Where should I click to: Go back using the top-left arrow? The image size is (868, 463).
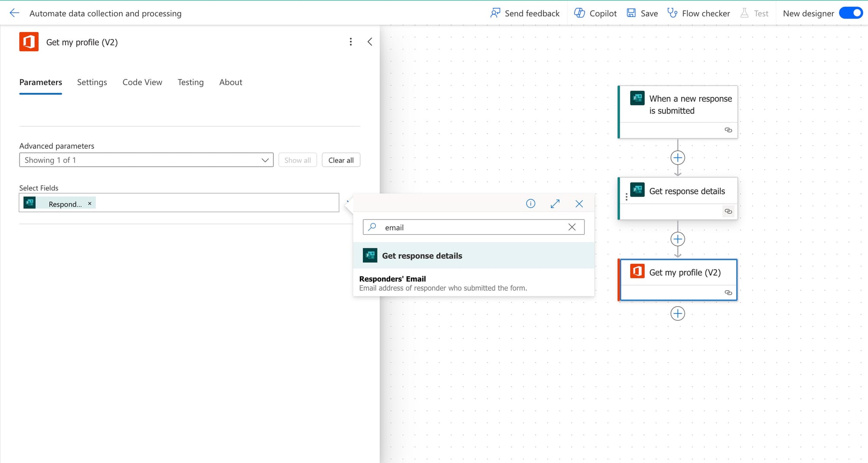[14, 13]
